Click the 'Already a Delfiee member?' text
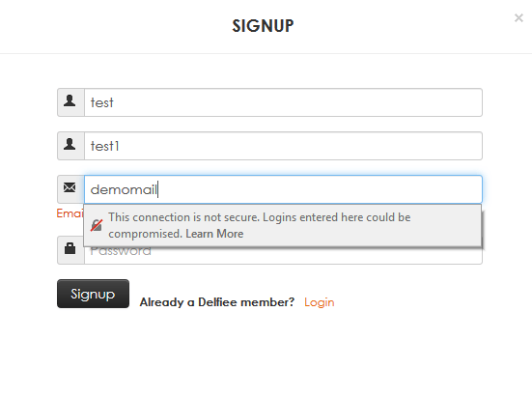Screen dimensions: 532x397 click(217, 302)
